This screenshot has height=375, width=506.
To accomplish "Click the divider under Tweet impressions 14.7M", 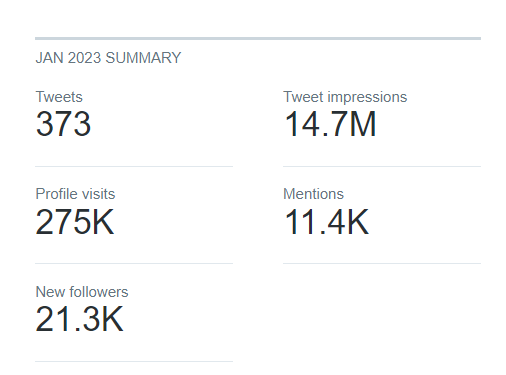I will 382,166.
